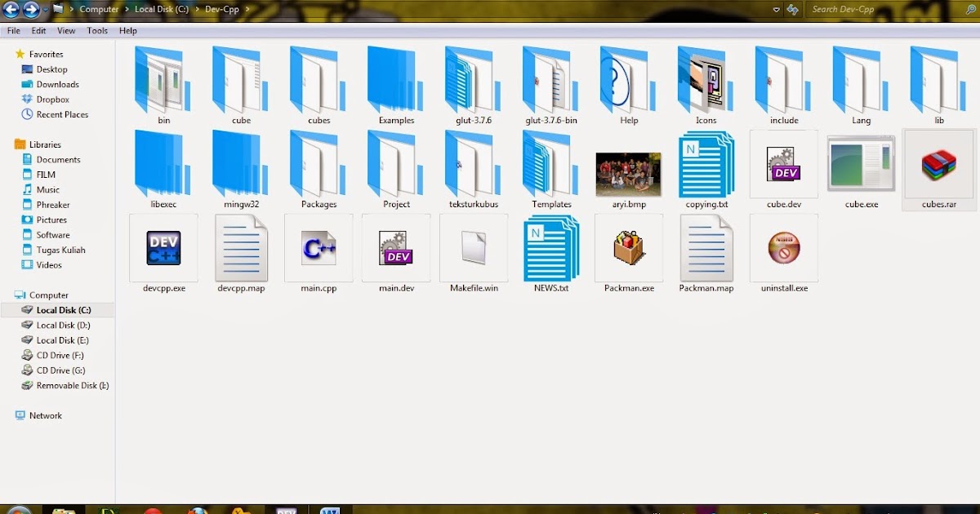
Task: Open the Tools menu
Action: pos(97,30)
